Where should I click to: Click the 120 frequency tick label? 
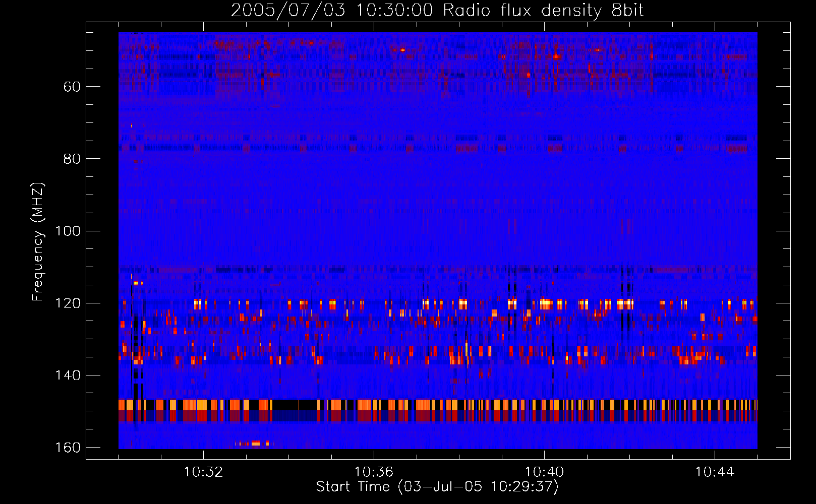click(68, 303)
